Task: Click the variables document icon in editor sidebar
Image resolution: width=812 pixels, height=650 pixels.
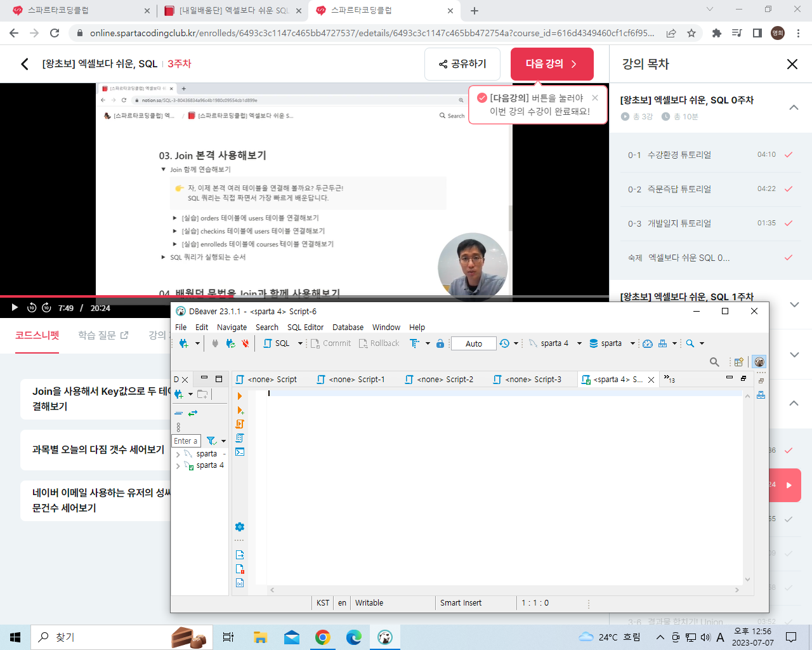Action: [240, 583]
